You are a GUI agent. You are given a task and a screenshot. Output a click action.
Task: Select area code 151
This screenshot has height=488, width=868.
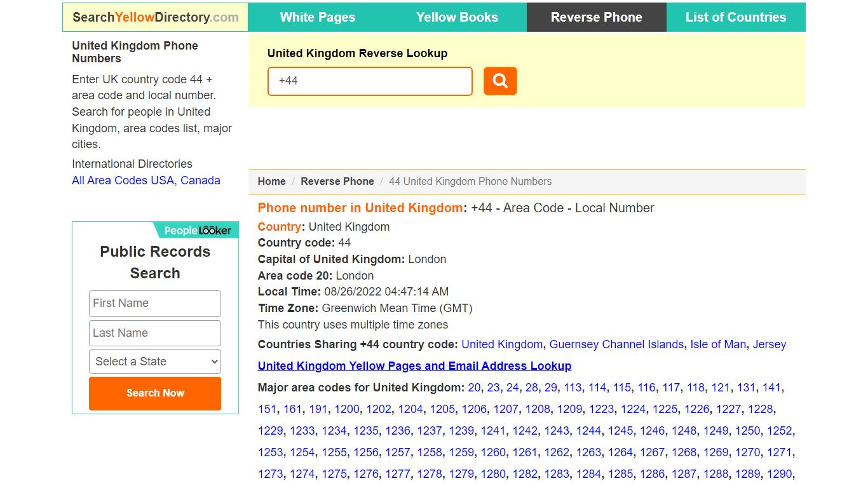pos(267,409)
